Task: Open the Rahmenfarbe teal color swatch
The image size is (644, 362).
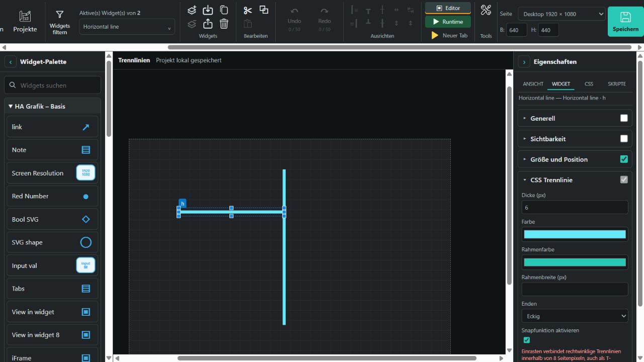Action: click(575, 262)
